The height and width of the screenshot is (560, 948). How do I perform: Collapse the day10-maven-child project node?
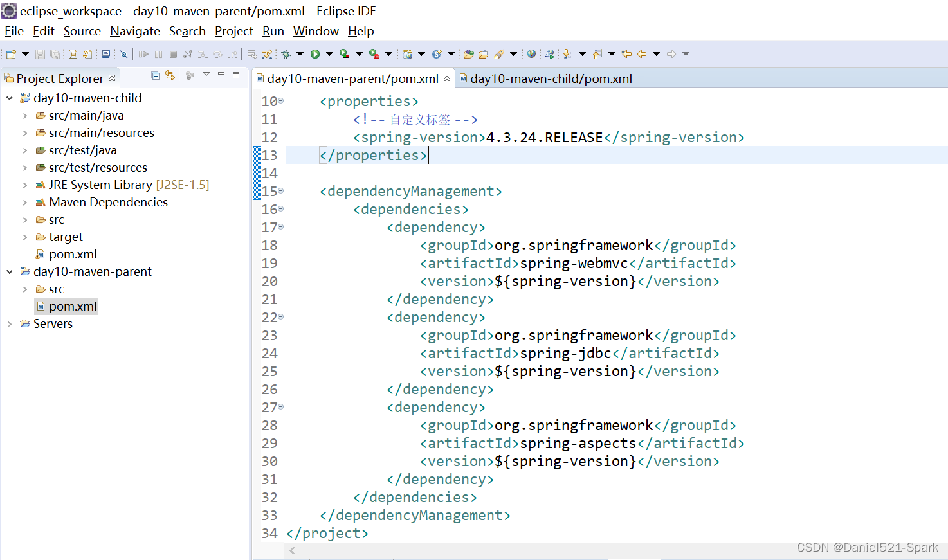(x=10, y=98)
